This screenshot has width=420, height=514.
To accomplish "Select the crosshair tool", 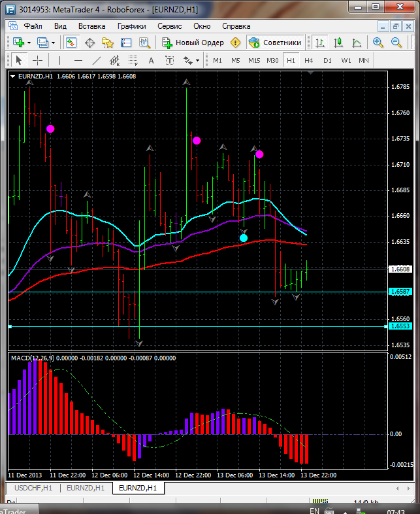I will coord(38,60).
